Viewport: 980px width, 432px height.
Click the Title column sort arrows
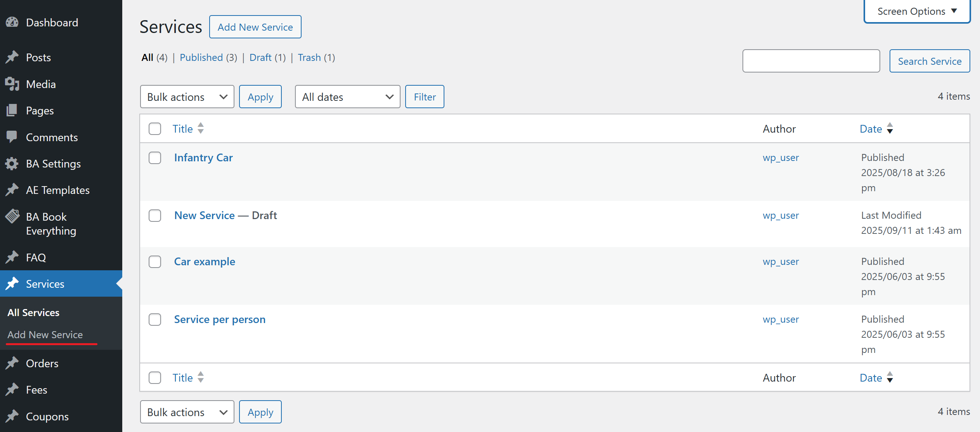click(x=201, y=128)
